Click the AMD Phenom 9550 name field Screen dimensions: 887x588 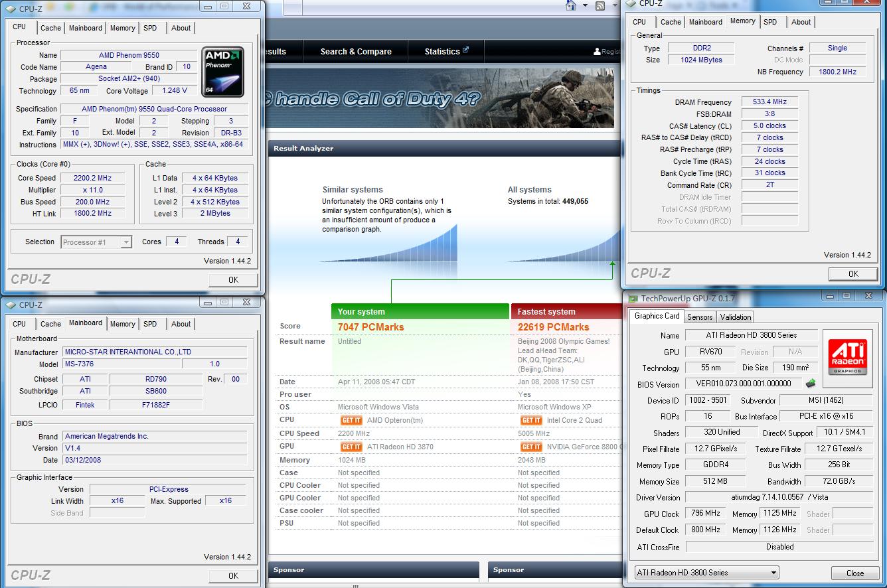pyautogui.click(x=129, y=55)
